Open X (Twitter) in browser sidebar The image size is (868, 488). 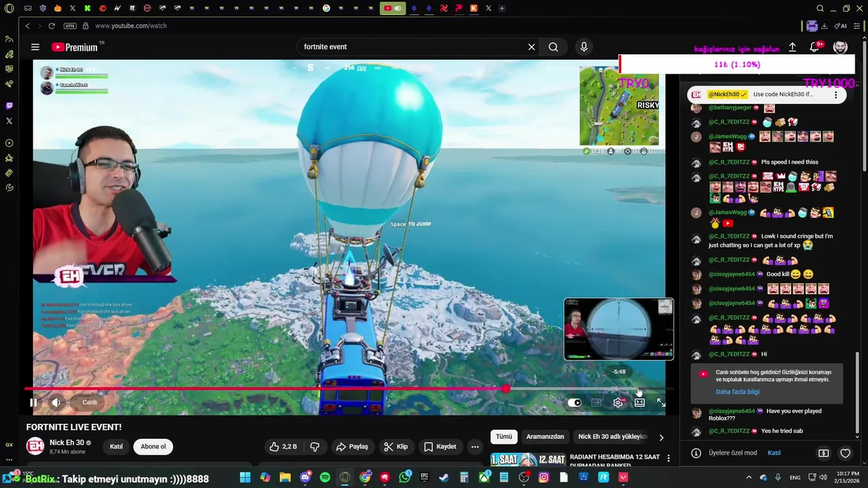pyautogui.click(x=9, y=121)
